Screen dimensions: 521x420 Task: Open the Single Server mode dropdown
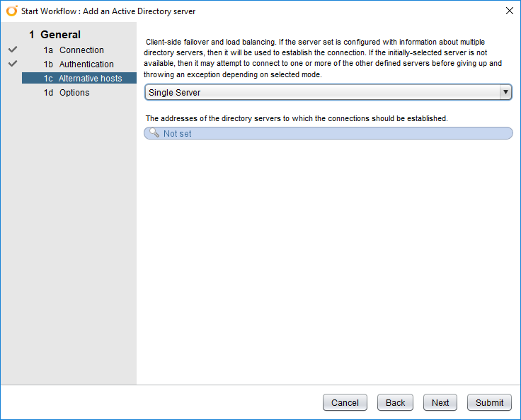tap(322, 93)
